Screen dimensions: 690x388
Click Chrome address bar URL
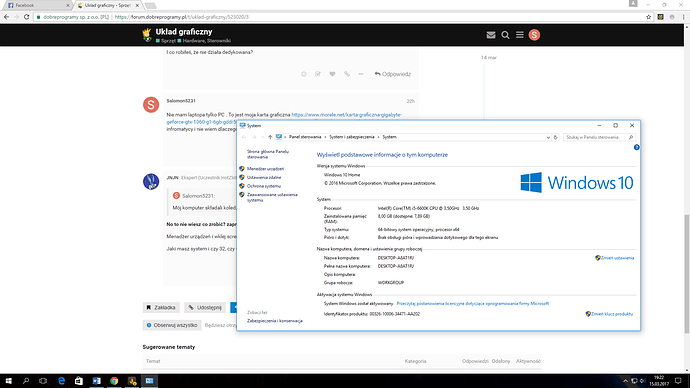tap(181, 17)
